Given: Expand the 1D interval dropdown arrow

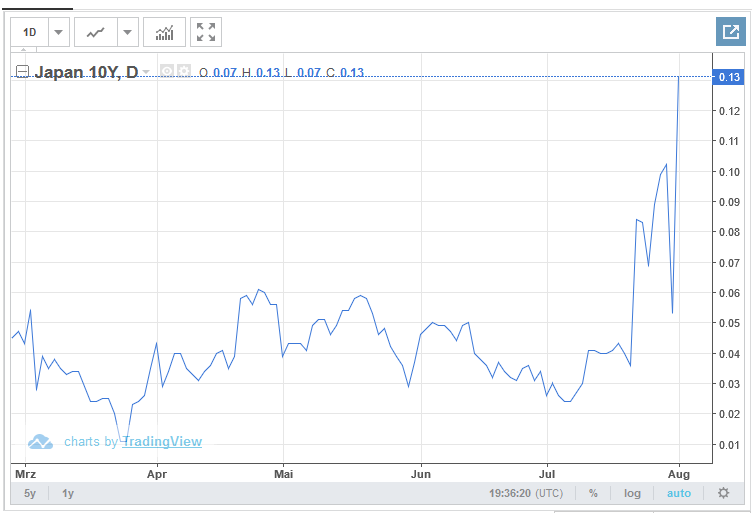Looking at the screenshot, I should 58,33.
